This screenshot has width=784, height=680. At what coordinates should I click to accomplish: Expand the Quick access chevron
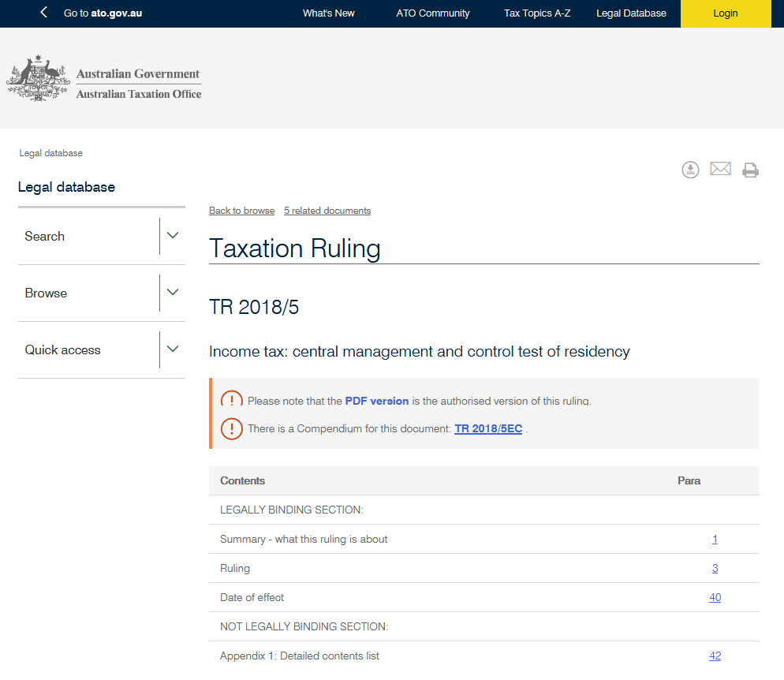pos(173,349)
